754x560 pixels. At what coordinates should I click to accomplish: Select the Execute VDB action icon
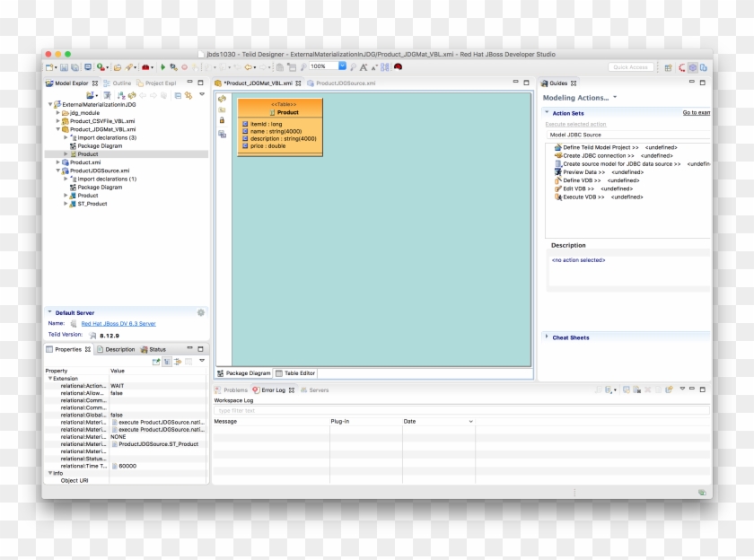coord(557,197)
